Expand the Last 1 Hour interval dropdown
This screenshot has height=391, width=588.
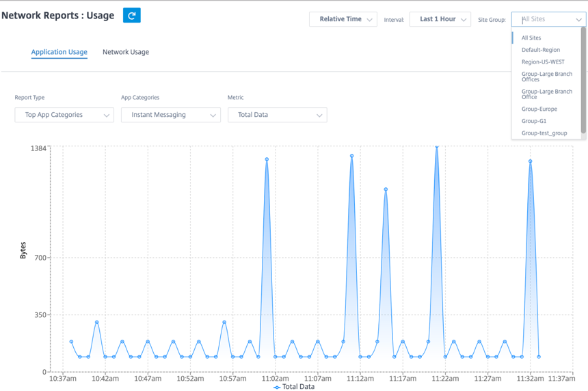pos(440,19)
